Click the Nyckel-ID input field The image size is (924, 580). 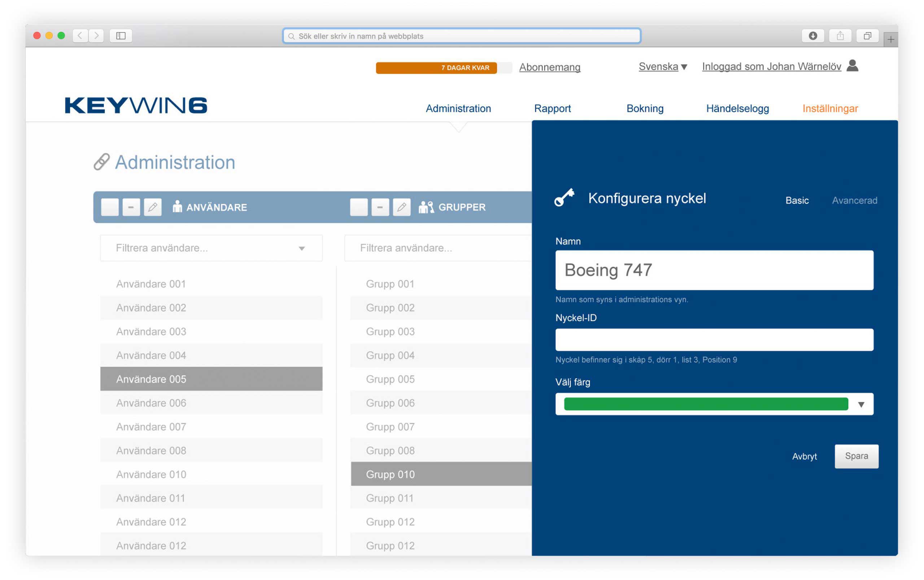click(714, 339)
